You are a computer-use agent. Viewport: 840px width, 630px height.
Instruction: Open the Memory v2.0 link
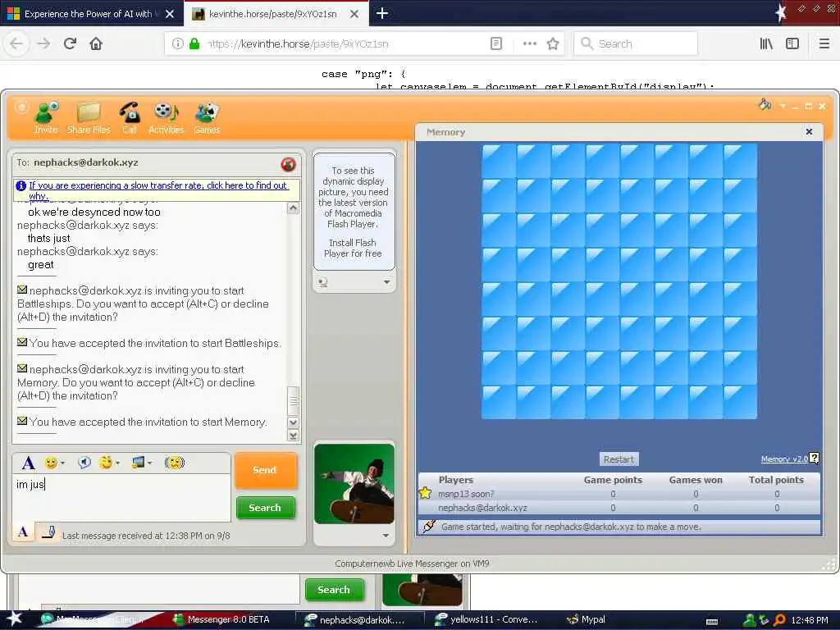[783, 459]
